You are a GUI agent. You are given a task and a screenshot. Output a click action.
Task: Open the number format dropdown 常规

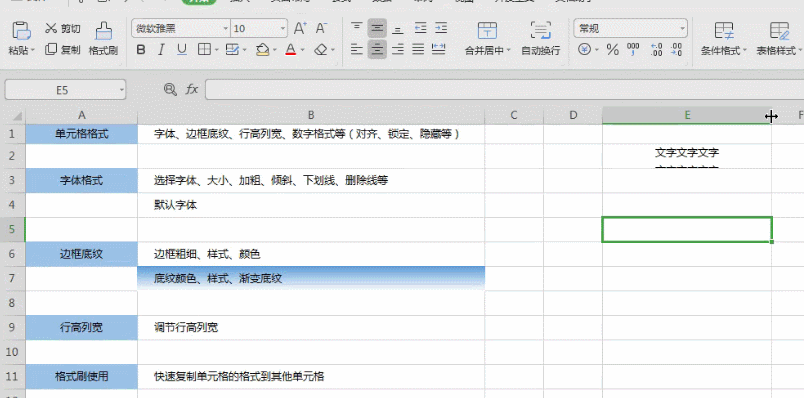(682, 29)
